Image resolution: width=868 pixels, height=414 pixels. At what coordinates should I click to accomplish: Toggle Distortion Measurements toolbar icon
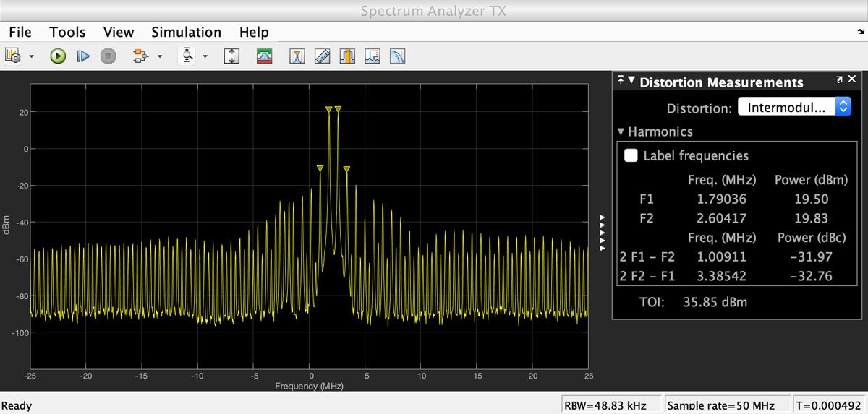[373, 56]
